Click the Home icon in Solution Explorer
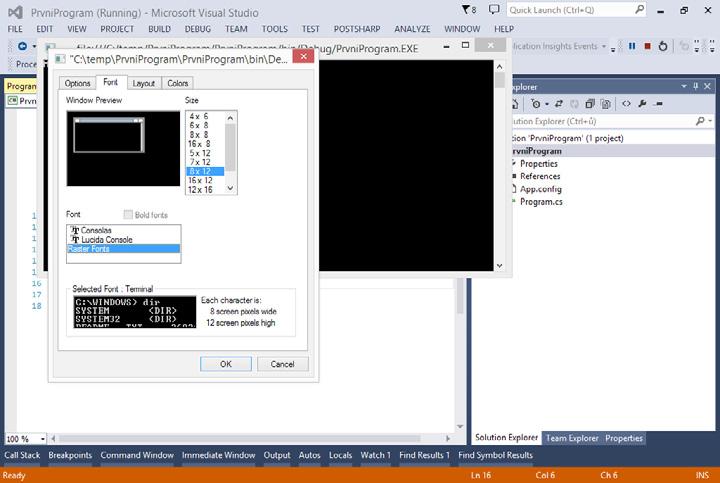Screen dimensions: 720x483 coord(515,104)
